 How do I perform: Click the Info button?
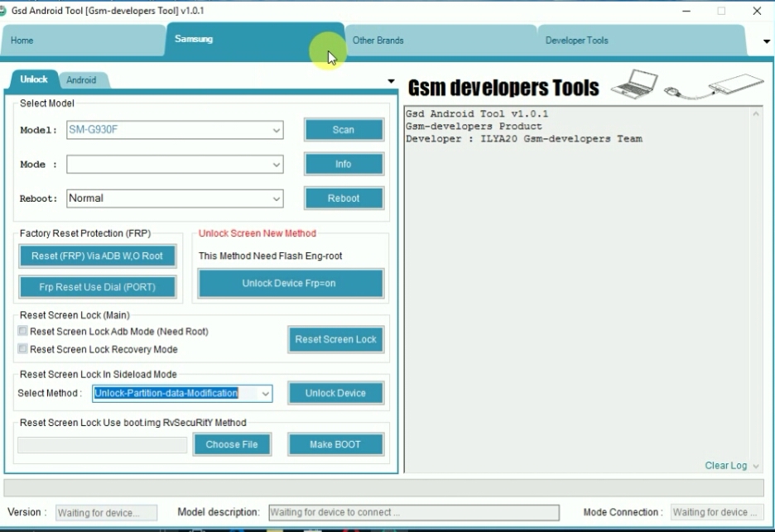coord(344,164)
